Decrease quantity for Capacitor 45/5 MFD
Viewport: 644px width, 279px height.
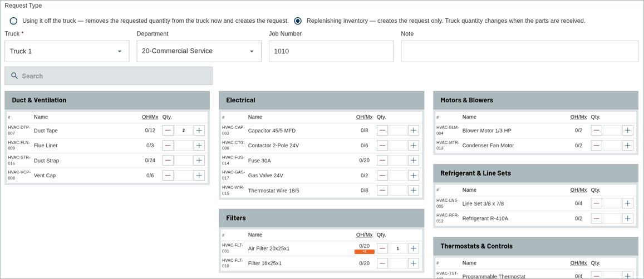pyautogui.click(x=382, y=131)
